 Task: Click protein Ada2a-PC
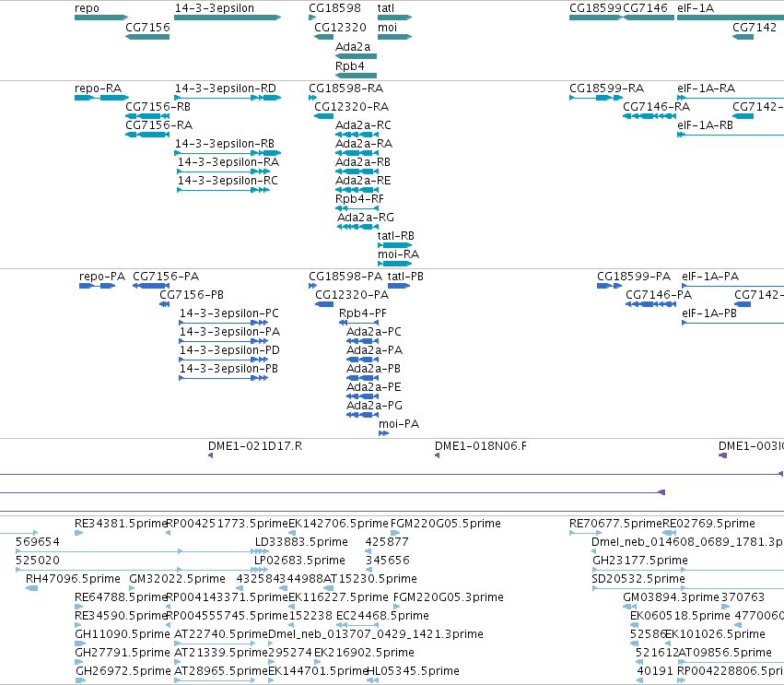[362, 341]
